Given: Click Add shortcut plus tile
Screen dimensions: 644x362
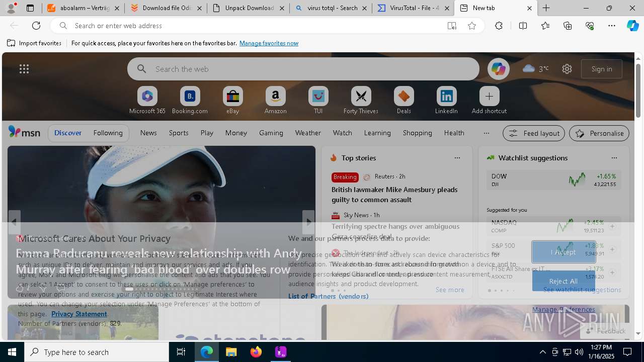Looking at the screenshot, I should click(x=489, y=101).
